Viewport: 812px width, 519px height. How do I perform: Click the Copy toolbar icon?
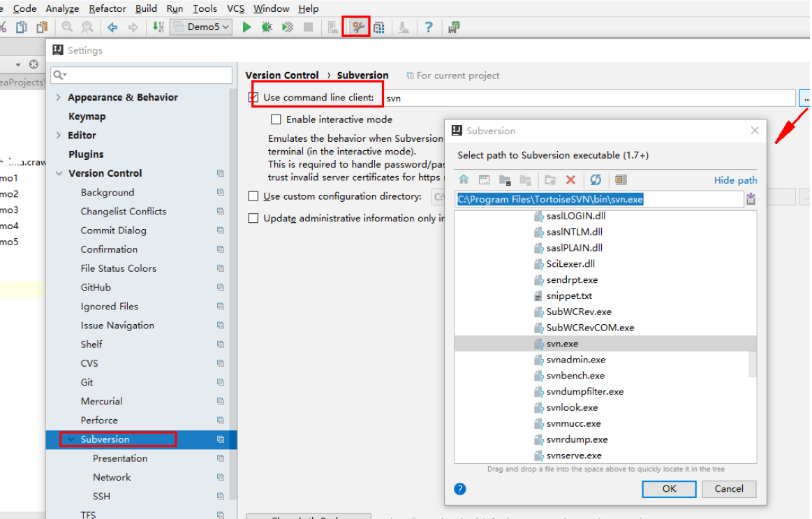click(21, 27)
